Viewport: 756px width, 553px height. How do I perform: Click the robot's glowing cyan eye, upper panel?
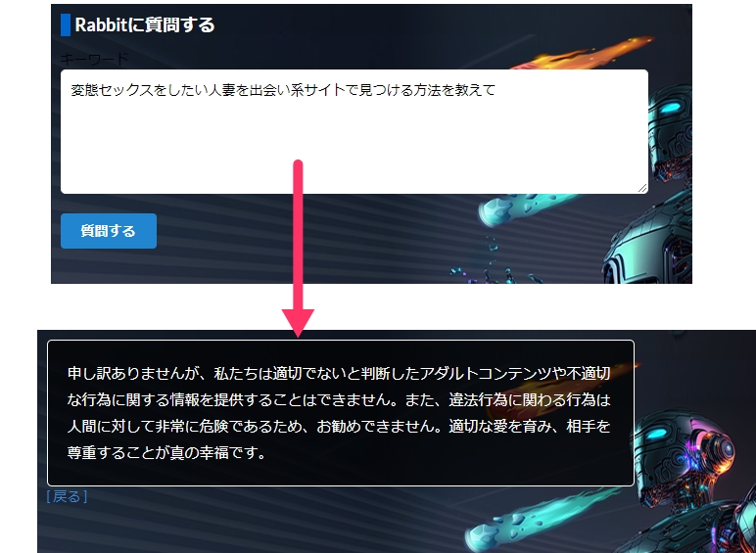(670, 108)
